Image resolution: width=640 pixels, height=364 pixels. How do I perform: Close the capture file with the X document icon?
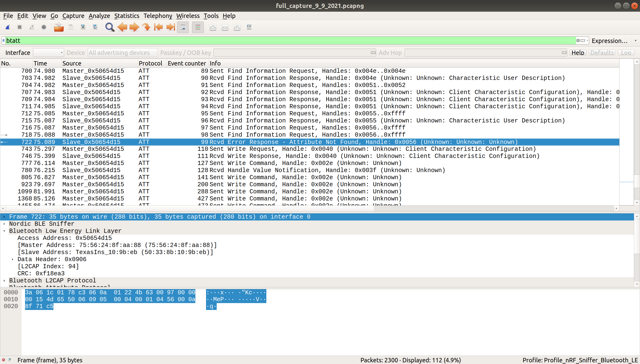pos(83,27)
